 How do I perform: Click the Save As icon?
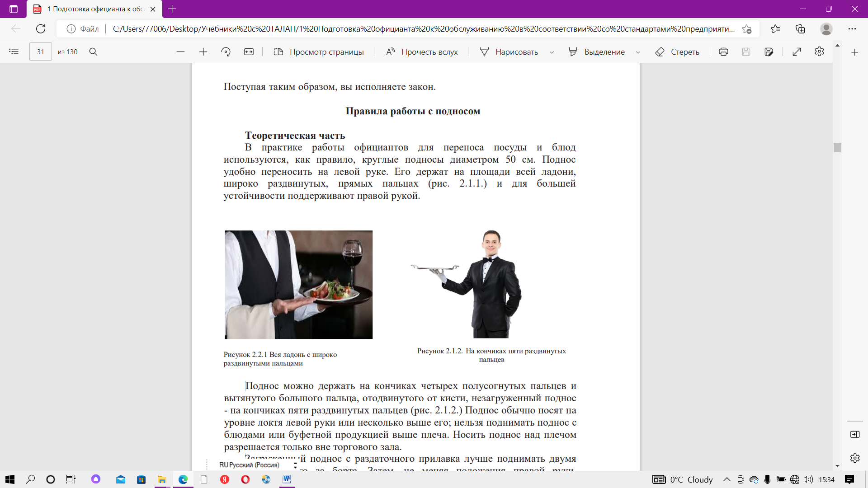[769, 52]
